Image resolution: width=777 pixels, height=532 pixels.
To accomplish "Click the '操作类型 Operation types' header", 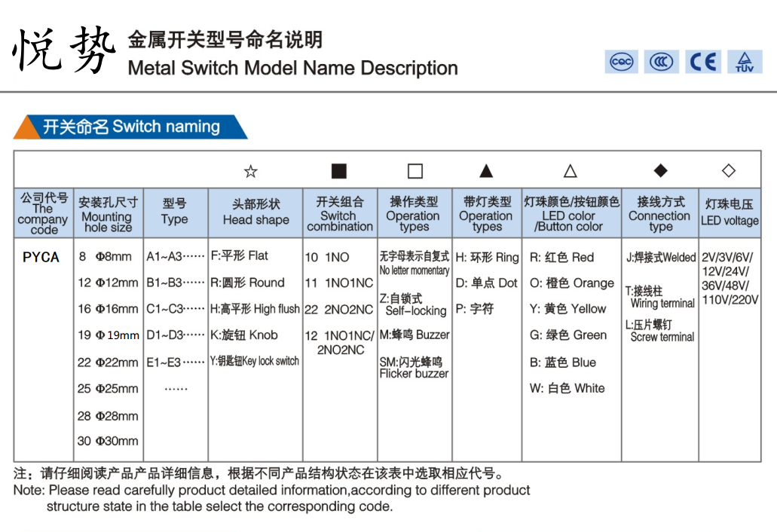I will [415, 213].
